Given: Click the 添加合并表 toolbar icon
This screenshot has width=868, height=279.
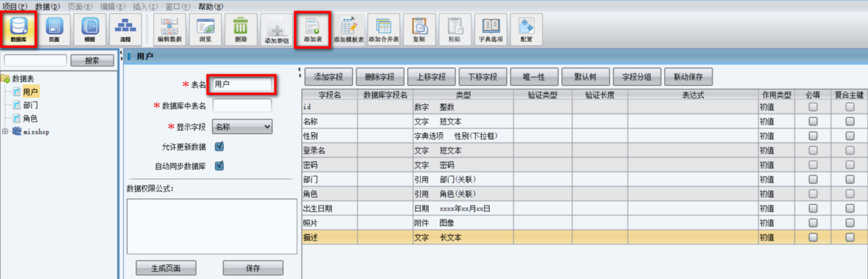Looking at the screenshot, I should tap(384, 29).
